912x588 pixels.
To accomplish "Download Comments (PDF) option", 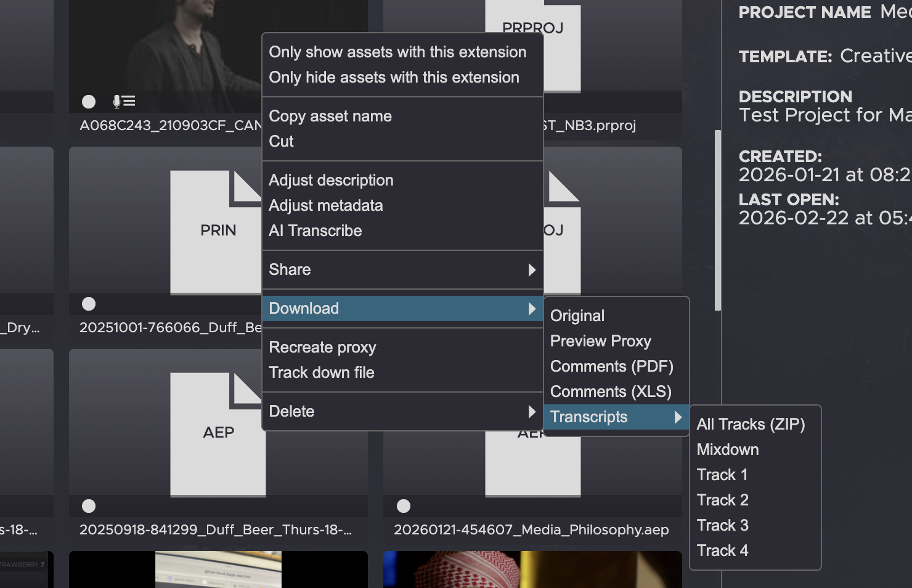I will click(x=611, y=367).
